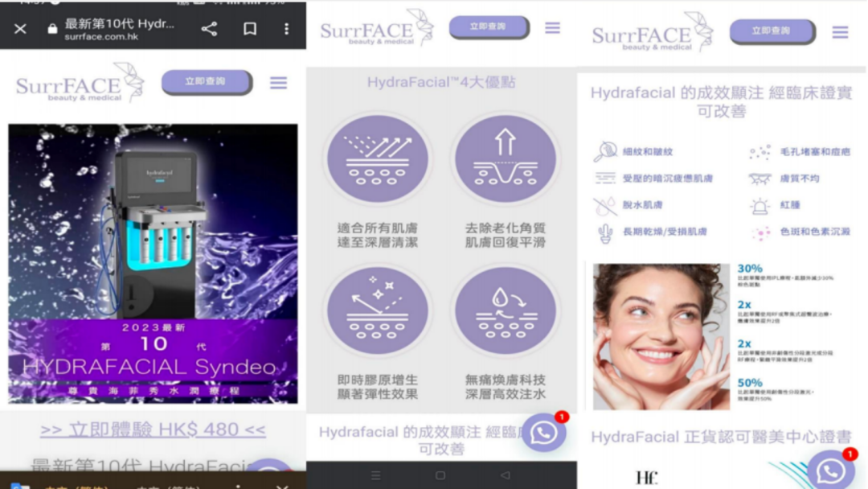Open the smiling woman's face photo
The image size is (868, 489).
click(661, 337)
